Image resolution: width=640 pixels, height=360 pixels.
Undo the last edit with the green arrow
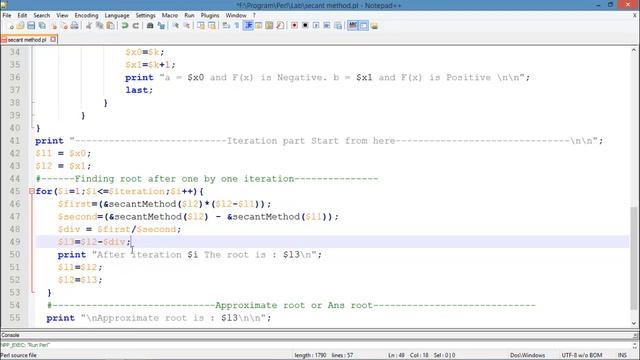coord(124,26)
